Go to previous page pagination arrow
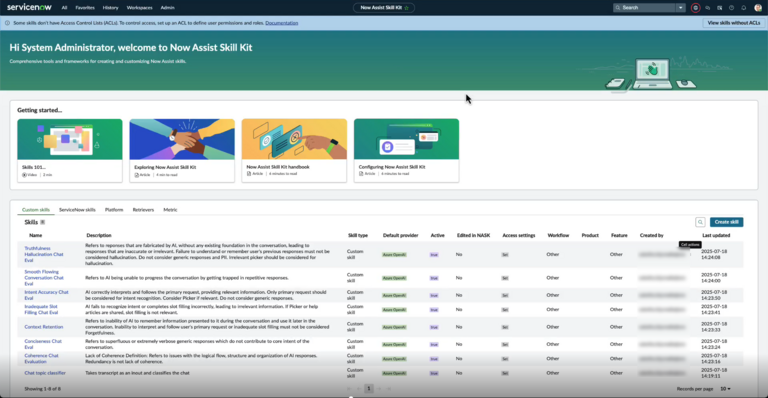768x398 pixels. click(359, 389)
